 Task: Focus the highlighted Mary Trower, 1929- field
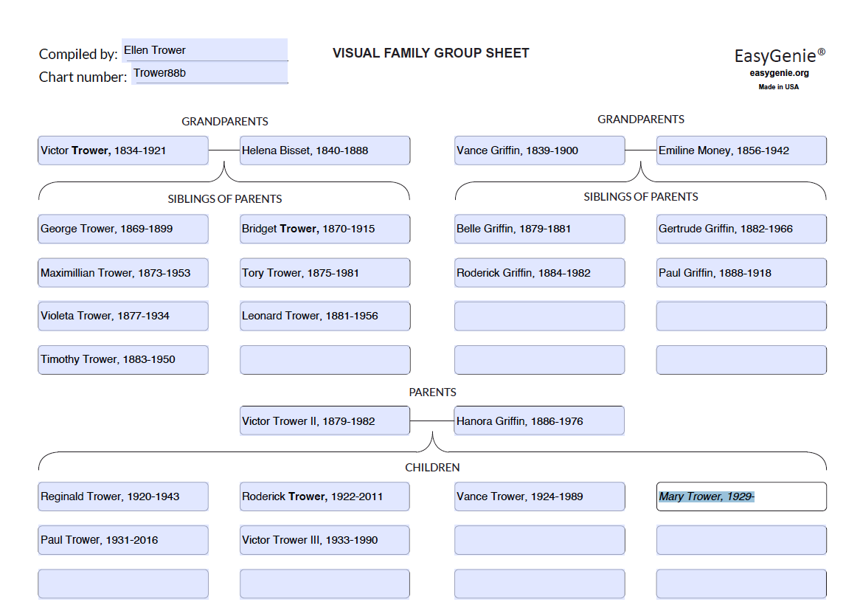pyautogui.click(x=741, y=496)
